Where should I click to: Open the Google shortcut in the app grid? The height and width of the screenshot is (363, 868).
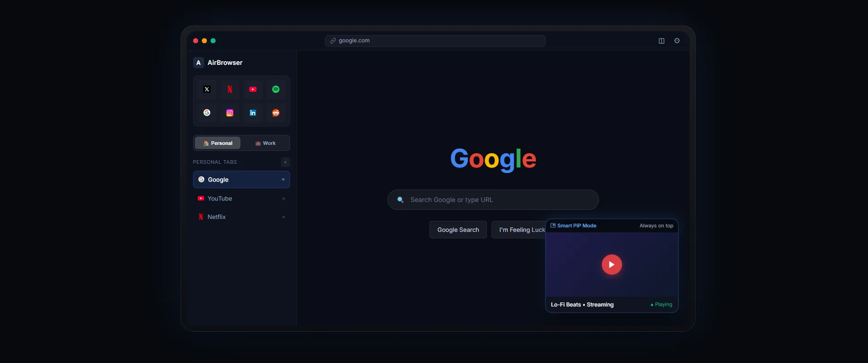(x=207, y=113)
